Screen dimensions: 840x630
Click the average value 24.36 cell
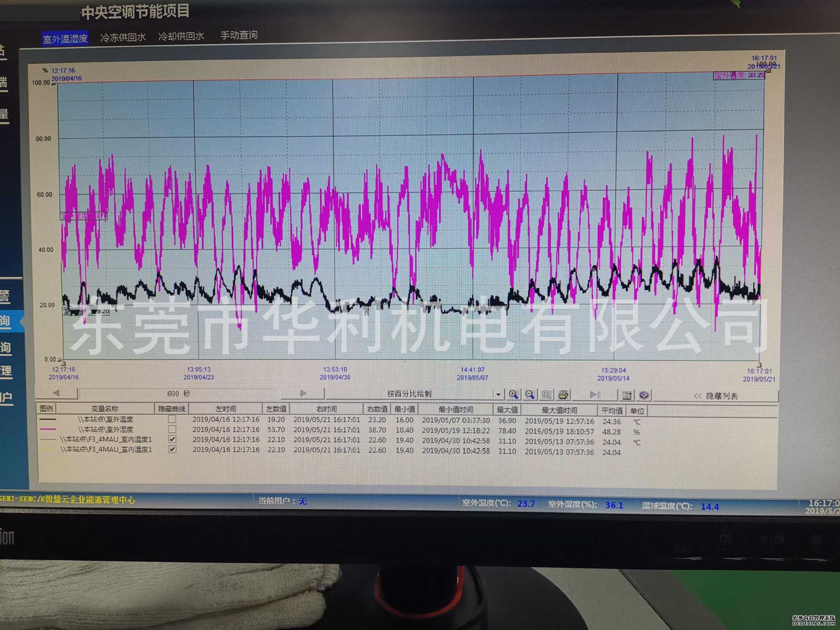[x=612, y=422]
